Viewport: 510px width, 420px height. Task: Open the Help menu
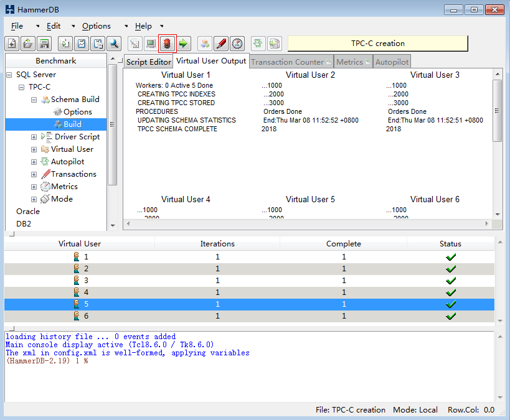143,26
